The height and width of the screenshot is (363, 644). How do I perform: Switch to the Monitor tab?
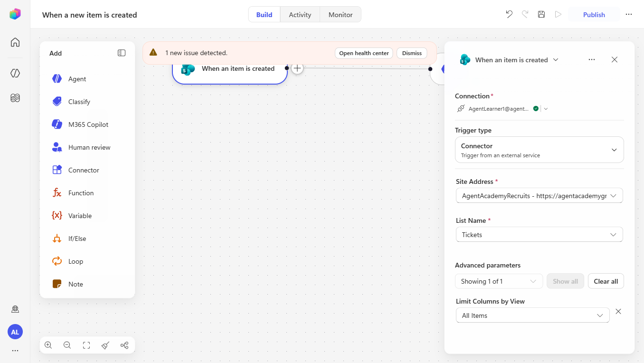pyautogui.click(x=341, y=14)
